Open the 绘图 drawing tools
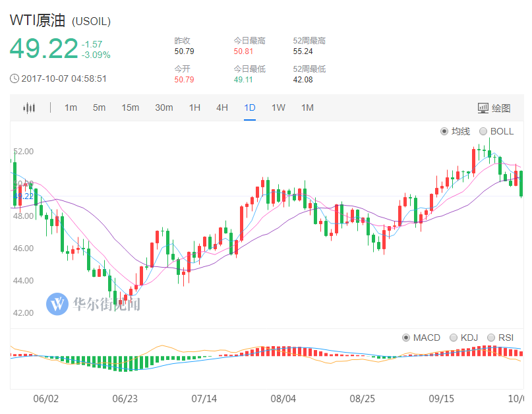 (x=494, y=108)
